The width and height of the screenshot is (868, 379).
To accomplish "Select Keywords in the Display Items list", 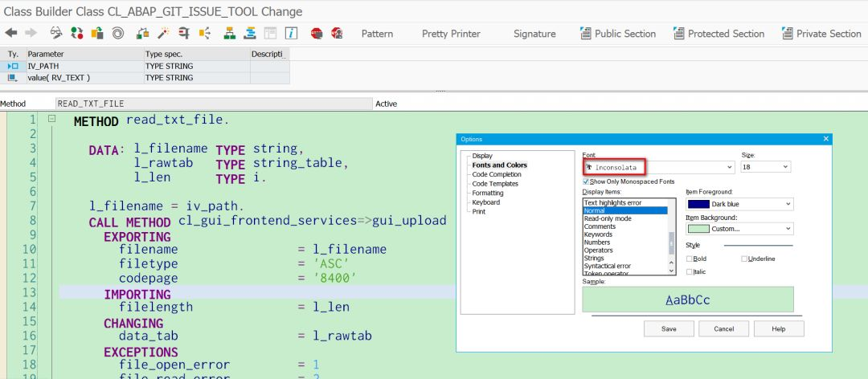I will 597,234.
